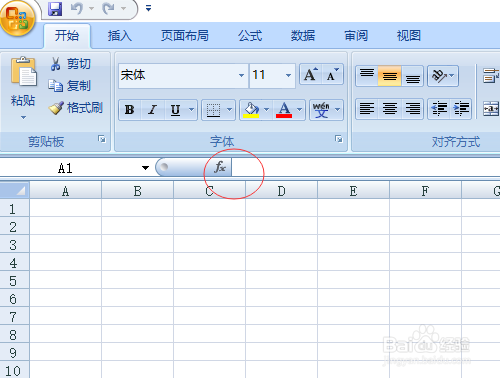Undo the last action
This screenshot has height=378, width=500.
(77, 8)
